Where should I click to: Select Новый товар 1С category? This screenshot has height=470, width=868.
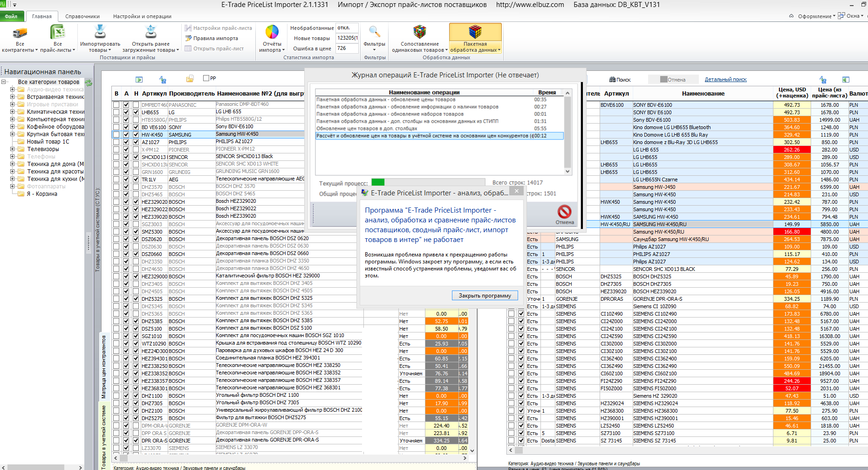(48, 142)
